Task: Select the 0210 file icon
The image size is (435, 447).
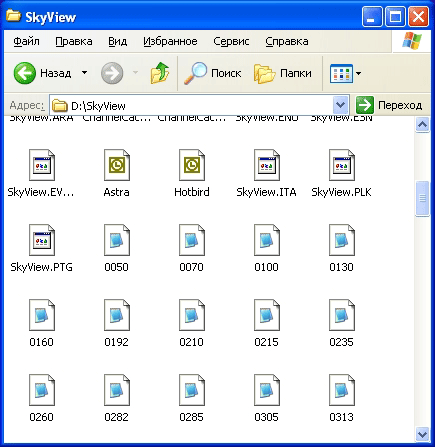Action: point(192,315)
